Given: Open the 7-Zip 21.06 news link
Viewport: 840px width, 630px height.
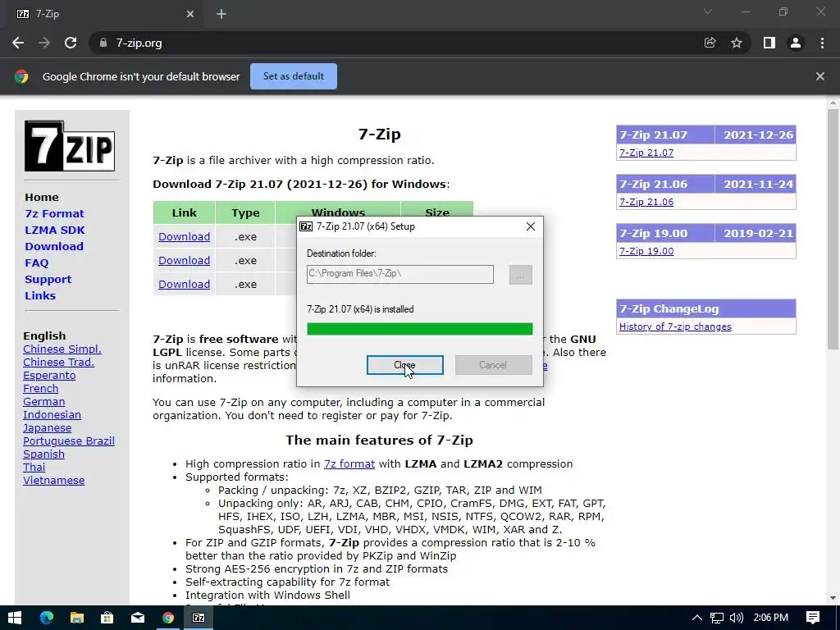Looking at the screenshot, I should [x=646, y=202].
